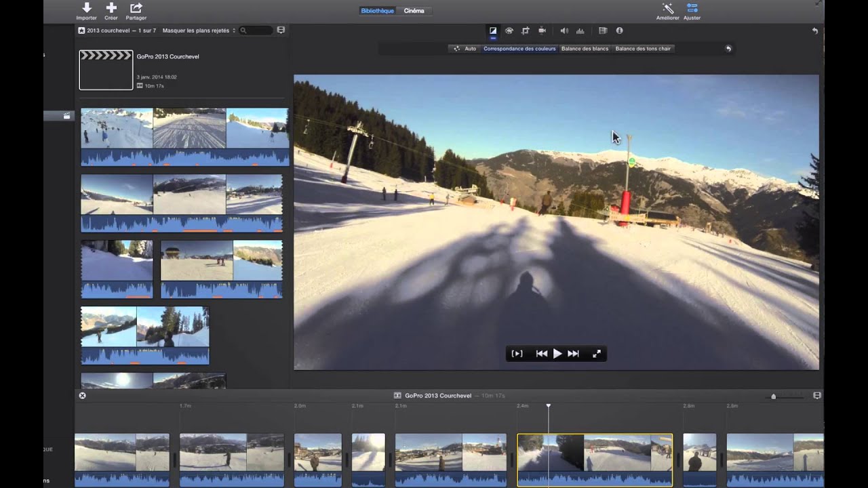Switch to the Cinéma tab
Screen dimensions: 868x488
pos(414,11)
